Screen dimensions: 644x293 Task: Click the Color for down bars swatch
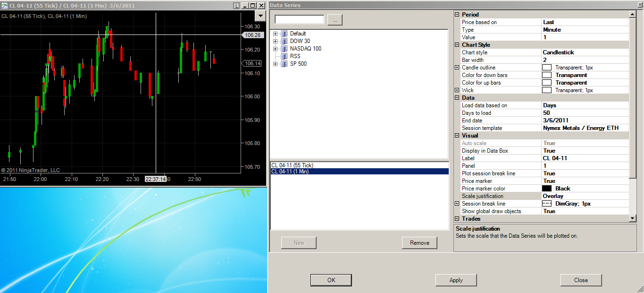(x=547, y=75)
